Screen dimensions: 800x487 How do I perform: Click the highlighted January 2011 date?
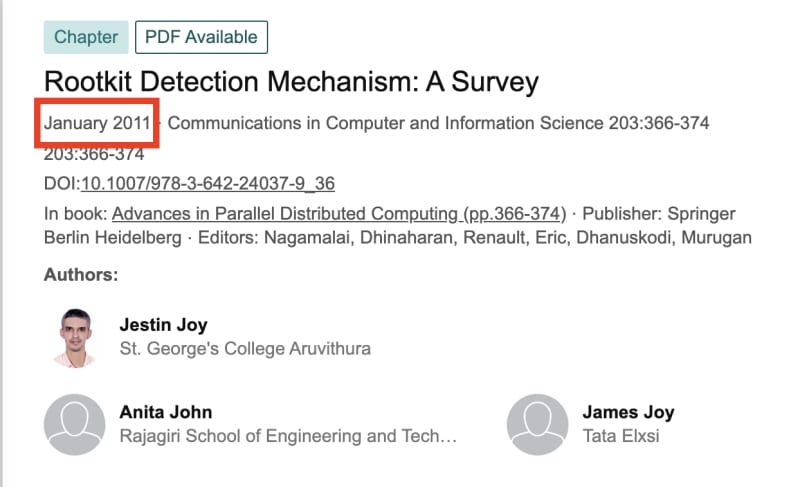pyautogui.click(x=97, y=123)
